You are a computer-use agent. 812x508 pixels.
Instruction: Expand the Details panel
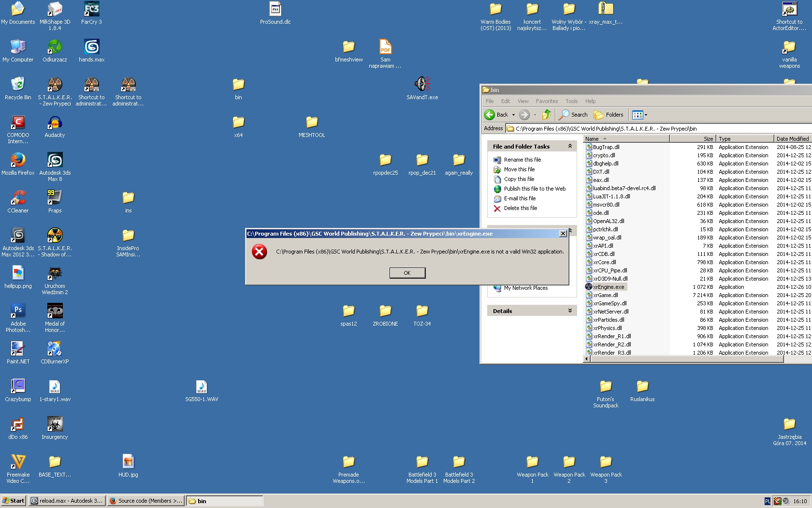point(570,311)
